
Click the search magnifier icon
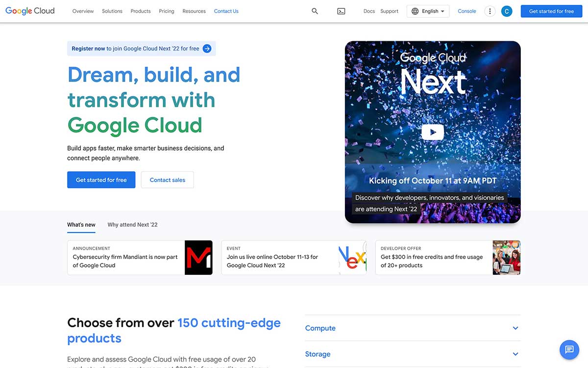click(315, 10)
